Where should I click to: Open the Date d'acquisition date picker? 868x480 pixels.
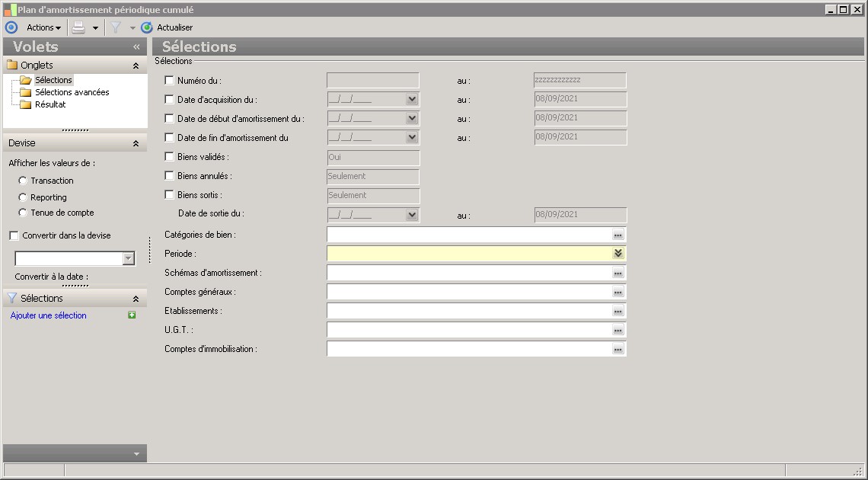click(x=412, y=99)
